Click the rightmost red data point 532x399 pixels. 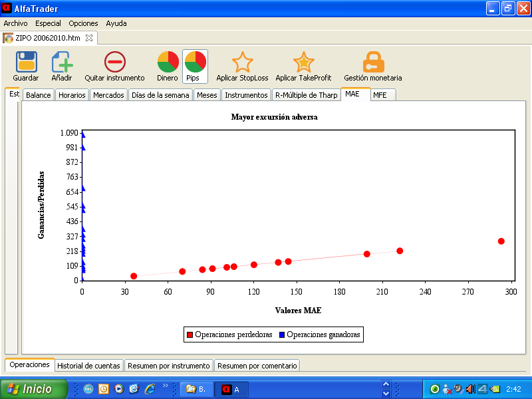pos(501,241)
